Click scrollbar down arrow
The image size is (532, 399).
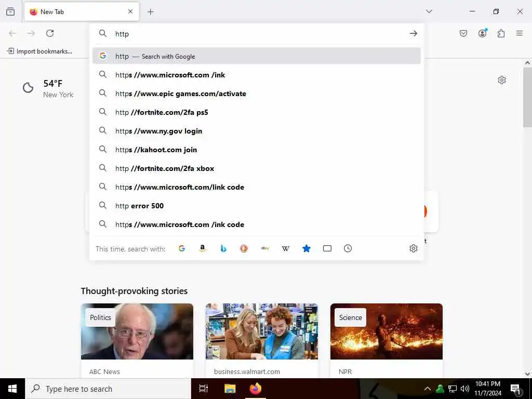527,374
